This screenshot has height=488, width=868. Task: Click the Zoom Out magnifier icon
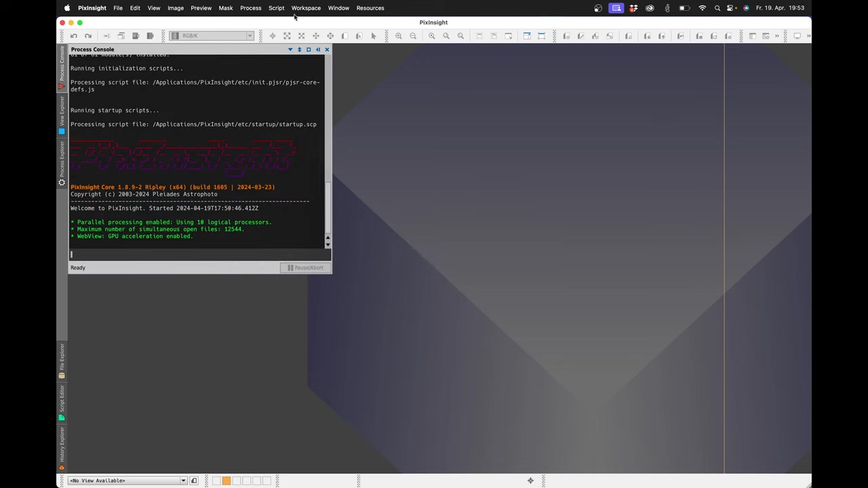point(413,36)
